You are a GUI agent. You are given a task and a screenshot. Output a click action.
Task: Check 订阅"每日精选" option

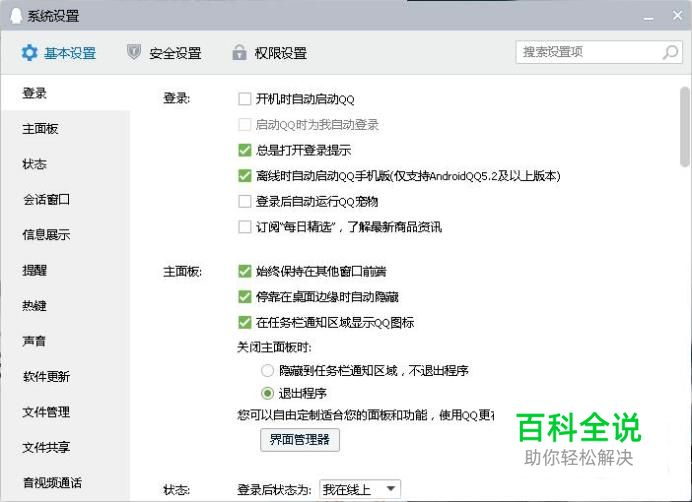click(244, 227)
